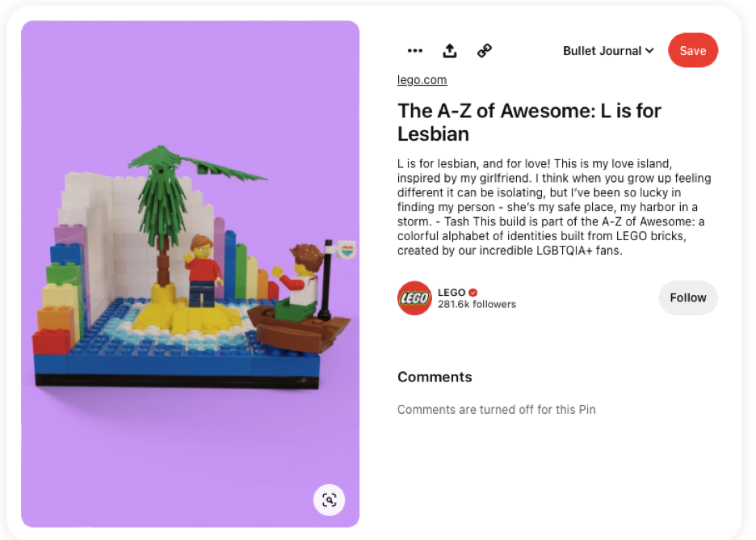Click the verified badge beside LEGO
This screenshot has width=756, height=540.
coord(473,293)
